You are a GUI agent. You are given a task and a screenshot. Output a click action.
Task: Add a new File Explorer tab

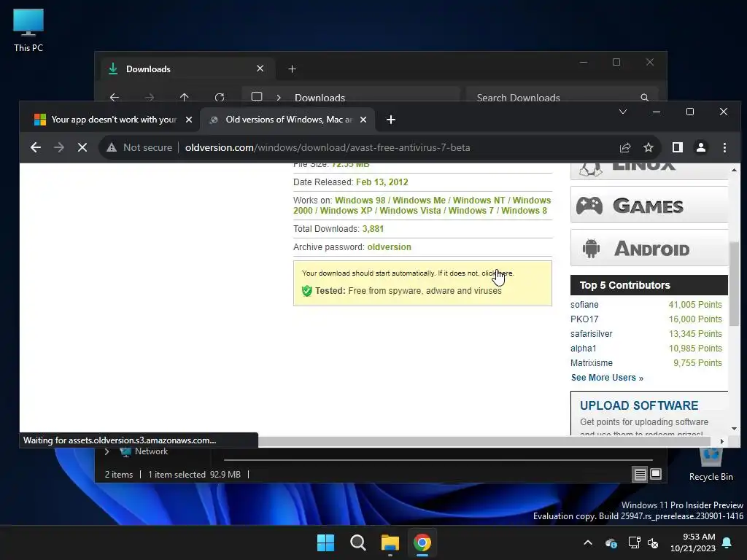[292, 69]
